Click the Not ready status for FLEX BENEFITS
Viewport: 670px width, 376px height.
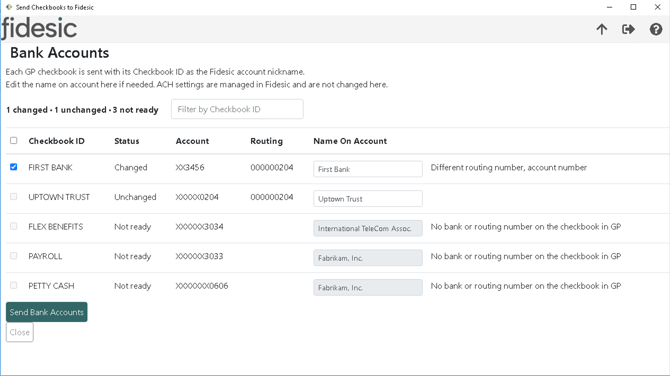(x=132, y=226)
